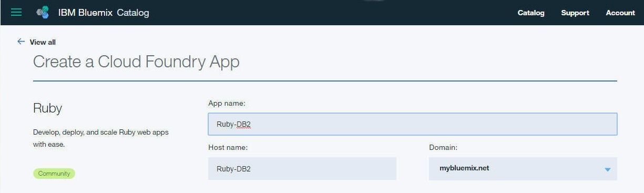Open the Catalog menu in header
This screenshot has height=193, width=644.
(531, 13)
